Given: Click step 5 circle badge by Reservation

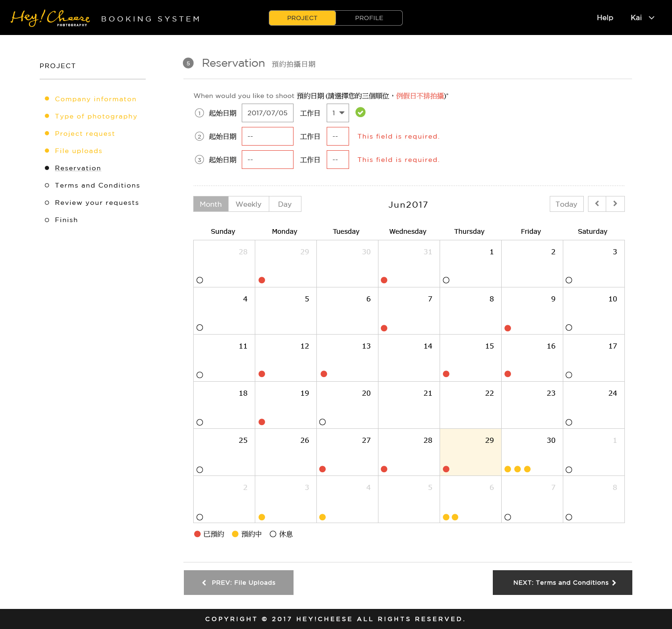Looking at the screenshot, I should (x=188, y=63).
